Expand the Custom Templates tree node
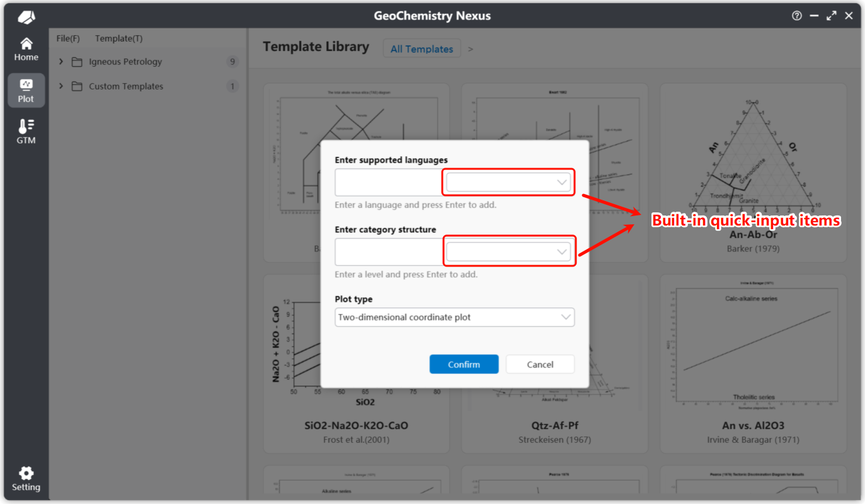This screenshot has width=865, height=504. coord(61,86)
